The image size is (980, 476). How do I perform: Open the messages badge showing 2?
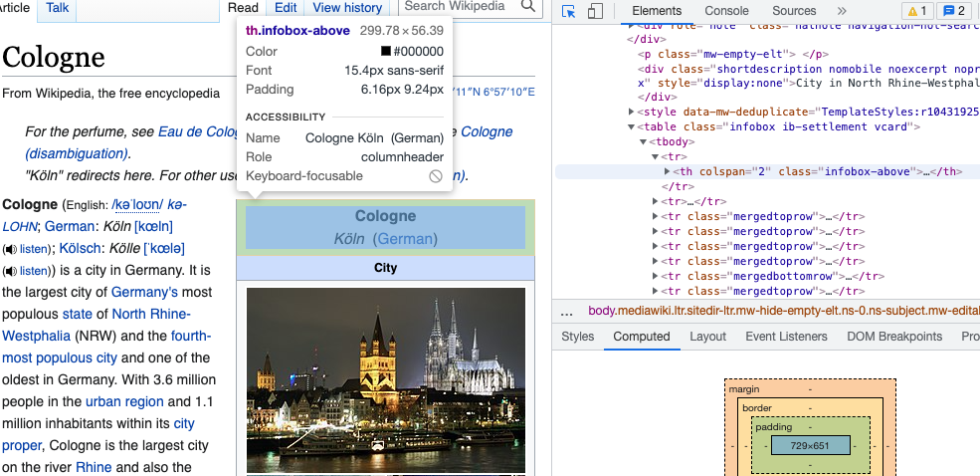click(x=954, y=11)
